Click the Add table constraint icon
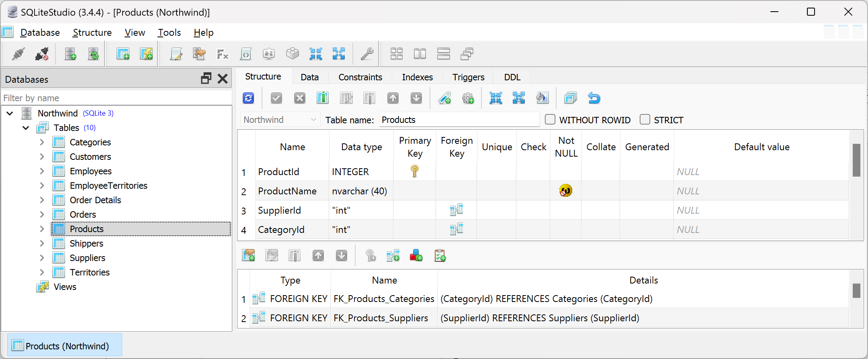 pyautogui.click(x=248, y=255)
